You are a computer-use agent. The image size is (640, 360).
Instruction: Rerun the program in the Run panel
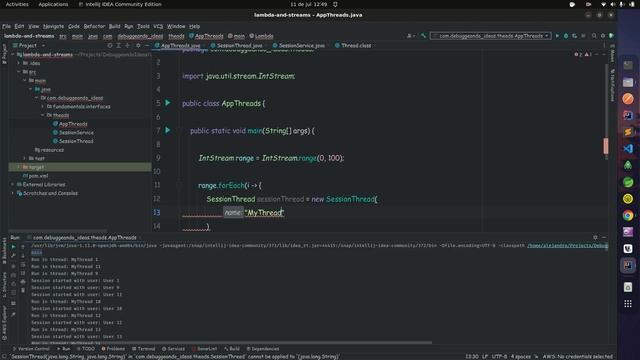pyautogui.click(x=13, y=247)
